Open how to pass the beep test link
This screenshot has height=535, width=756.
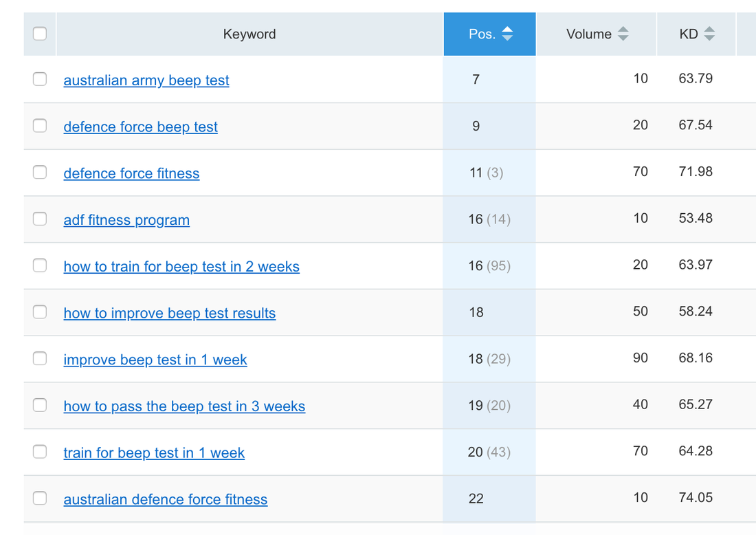(x=184, y=406)
